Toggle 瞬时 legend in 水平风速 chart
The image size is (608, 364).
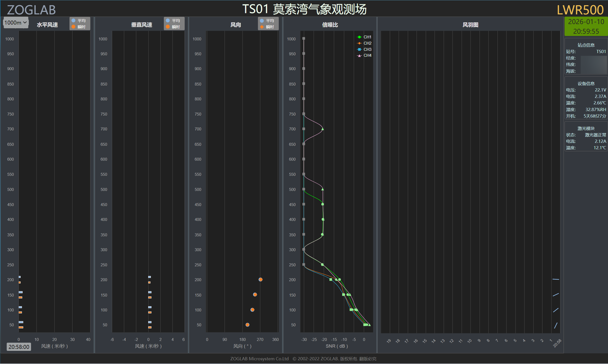tap(79, 27)
